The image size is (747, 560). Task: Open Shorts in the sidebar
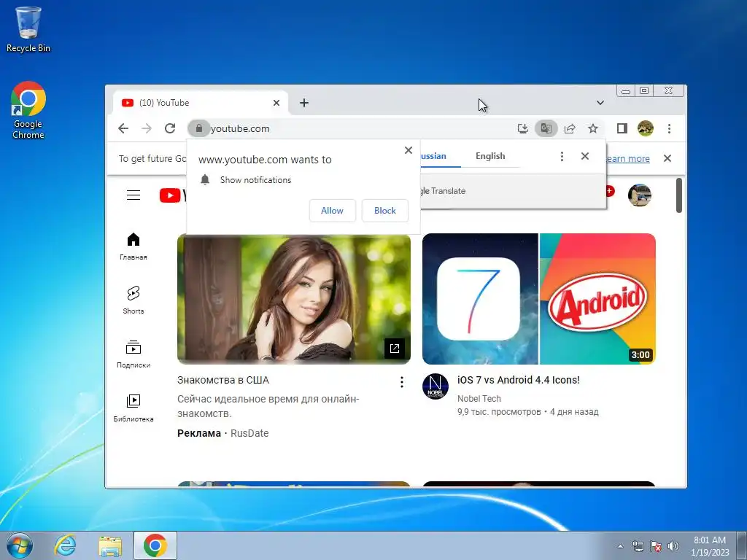tap(133, 300)
